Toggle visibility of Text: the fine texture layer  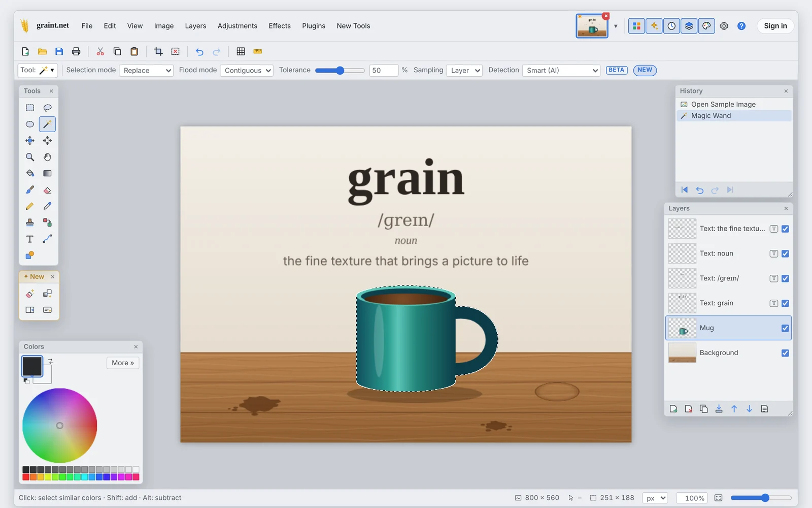tap(785, 229)
